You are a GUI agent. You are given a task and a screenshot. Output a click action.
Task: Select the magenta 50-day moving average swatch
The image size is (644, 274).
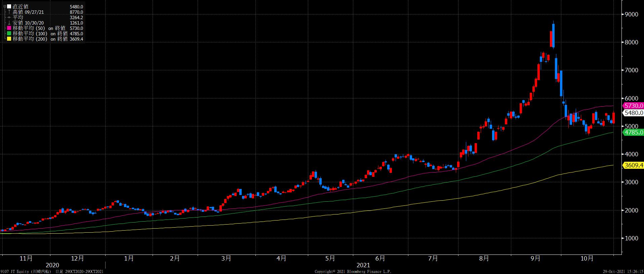pos(9,28)
